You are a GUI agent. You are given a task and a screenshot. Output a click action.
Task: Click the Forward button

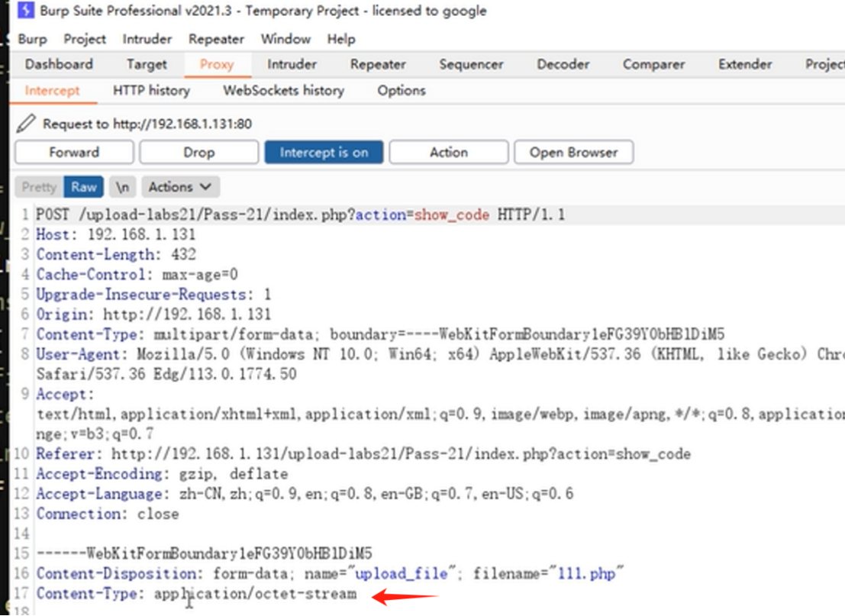pyautogui.click(x=74, y=152)
